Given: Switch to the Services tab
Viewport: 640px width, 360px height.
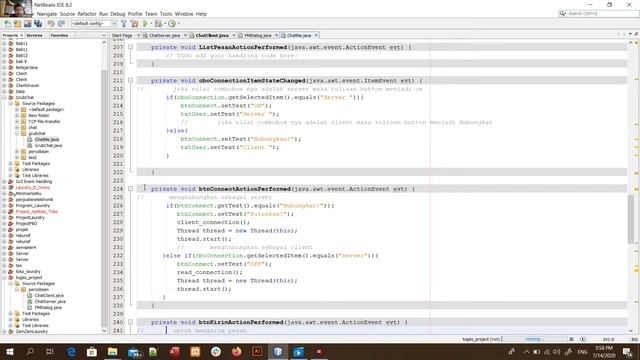Looking at the screenshot, I should [x=35, y=36].
